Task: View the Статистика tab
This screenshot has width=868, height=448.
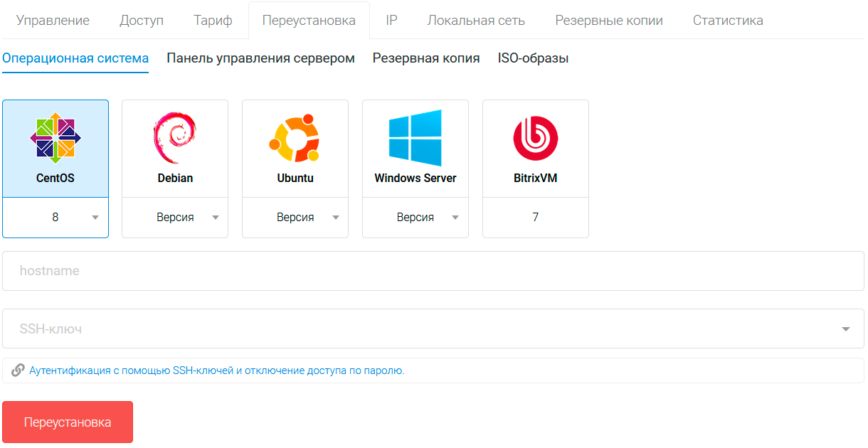Action: coord(728,21)
